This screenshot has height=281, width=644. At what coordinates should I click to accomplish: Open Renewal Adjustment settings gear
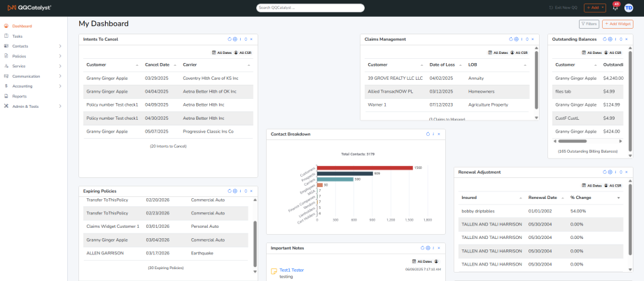pos(610,172)
